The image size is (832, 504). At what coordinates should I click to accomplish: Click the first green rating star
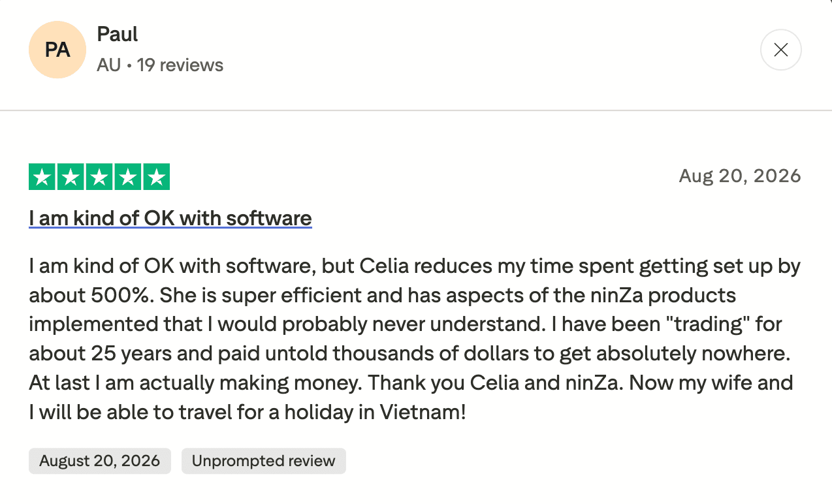coord(42,177)
